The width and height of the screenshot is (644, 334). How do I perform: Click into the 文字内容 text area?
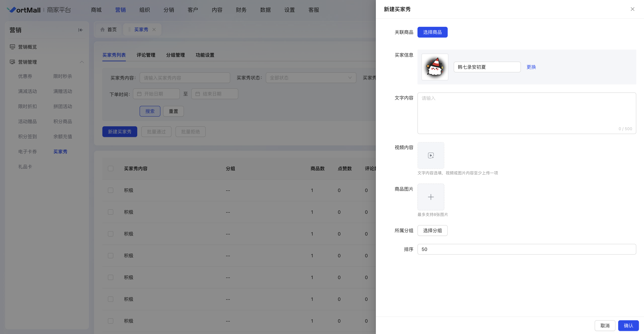pyautogui.click(x=526, y=113)
